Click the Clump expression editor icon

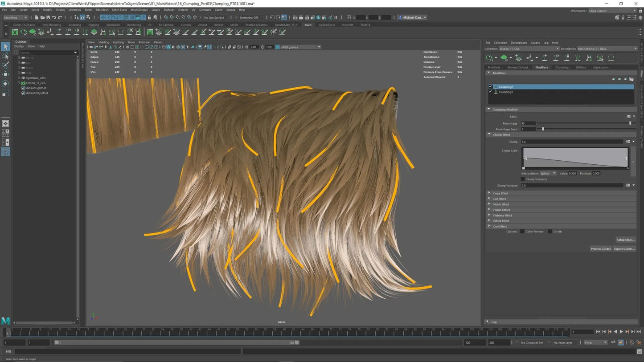628,142
